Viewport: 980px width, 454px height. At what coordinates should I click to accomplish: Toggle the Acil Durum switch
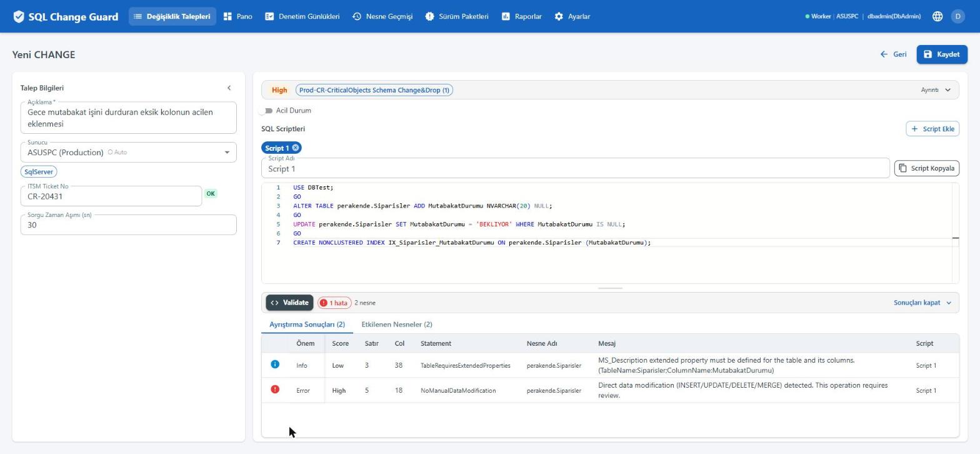267,111
